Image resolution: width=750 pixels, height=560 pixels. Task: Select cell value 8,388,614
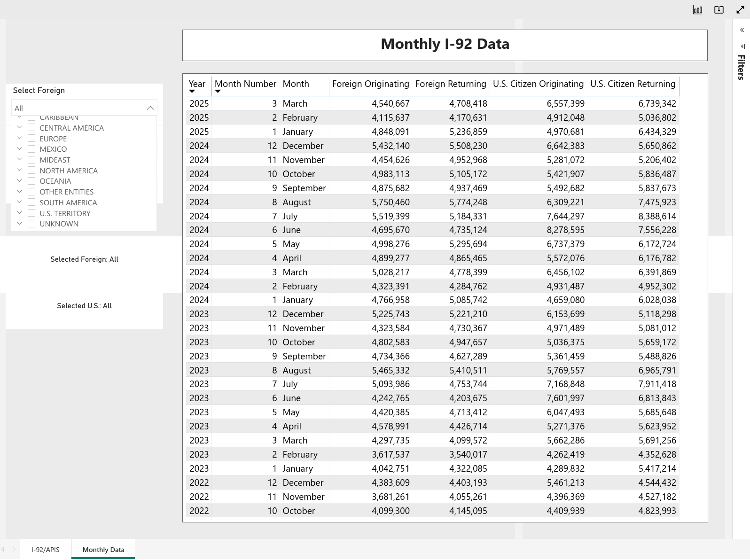point(657,216)
